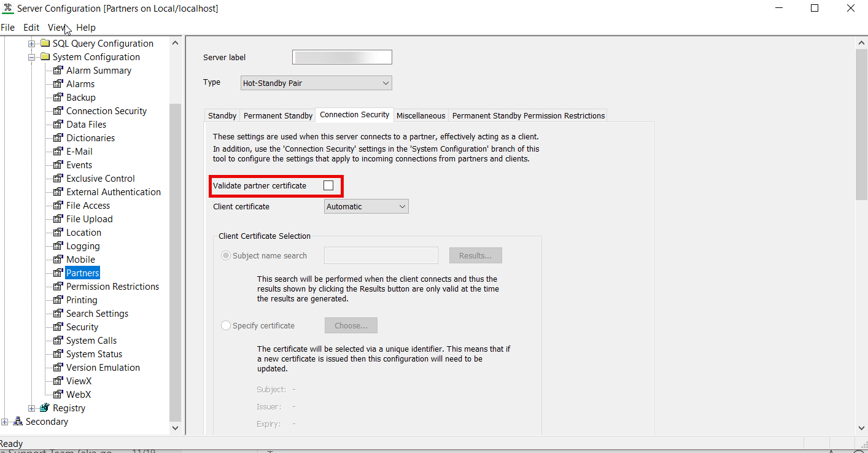Image resolution: width=868 pixels, height=453 pixels.
Task: Click the settings panel scroll down arrow
Action: coord(861,428)
